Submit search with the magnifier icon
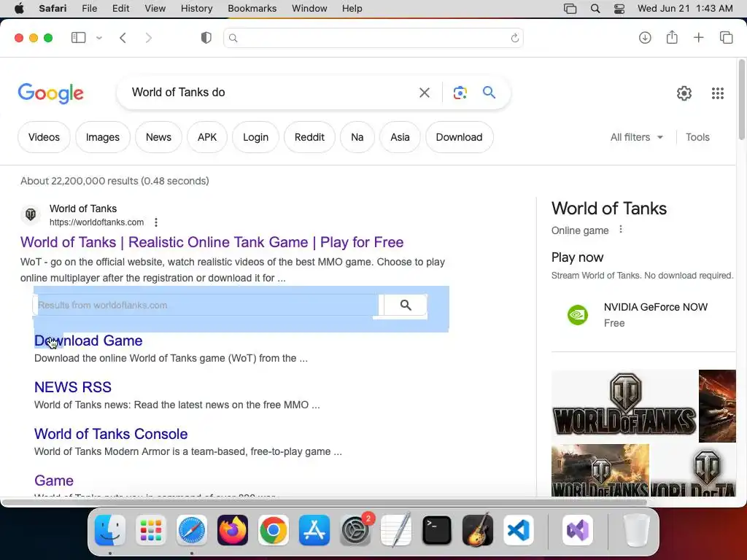The image size is (747, 560). [489, 93]
